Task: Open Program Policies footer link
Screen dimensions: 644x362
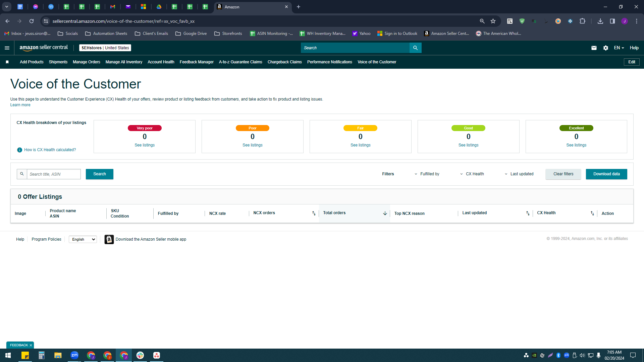Action: [x=46, y=239]
